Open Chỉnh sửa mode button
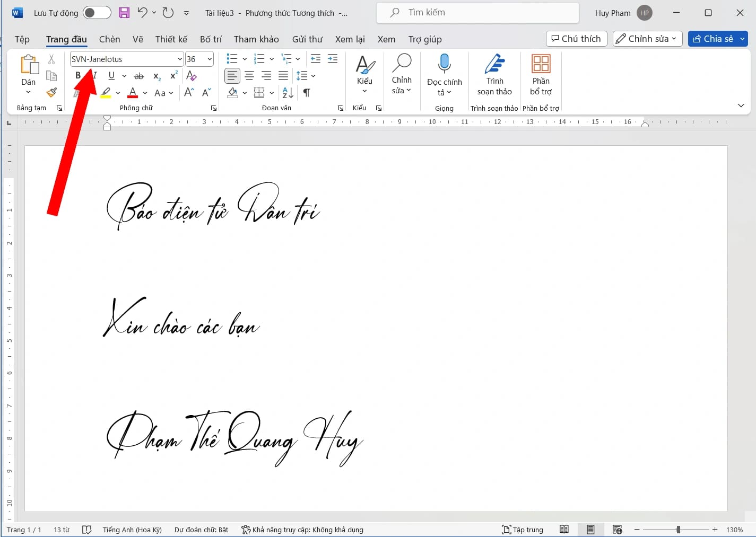The height and width of the screenshot is (537, 756). (648, 39)
